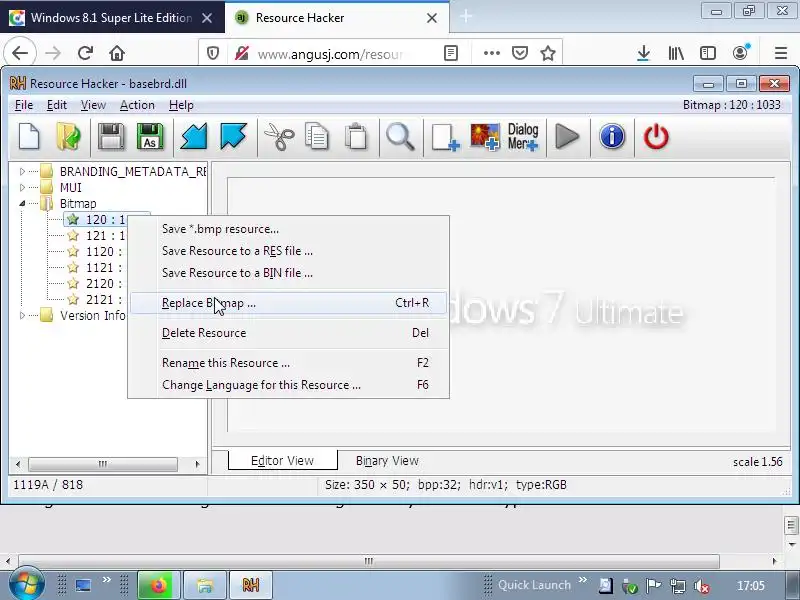Click the muted volume tray icon

(x=703, y=586)
